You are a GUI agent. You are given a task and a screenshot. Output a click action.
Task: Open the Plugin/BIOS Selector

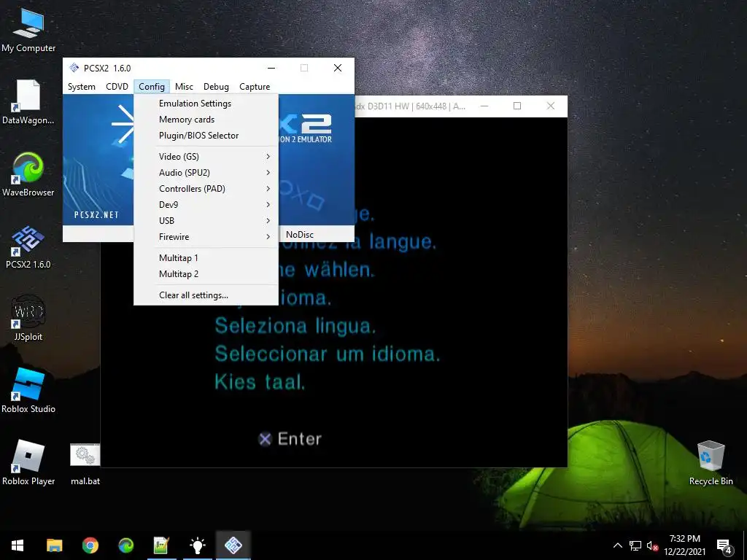pos(206,136)
